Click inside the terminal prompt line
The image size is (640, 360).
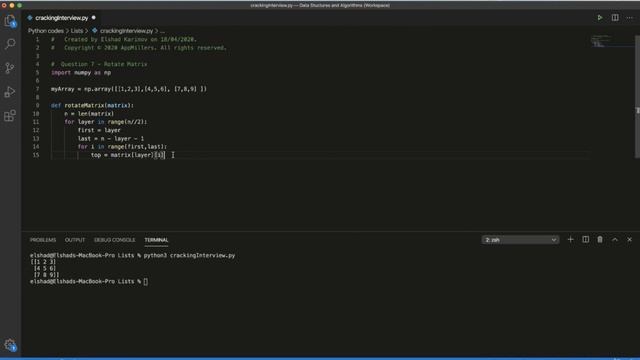click(x=89, y=282)
